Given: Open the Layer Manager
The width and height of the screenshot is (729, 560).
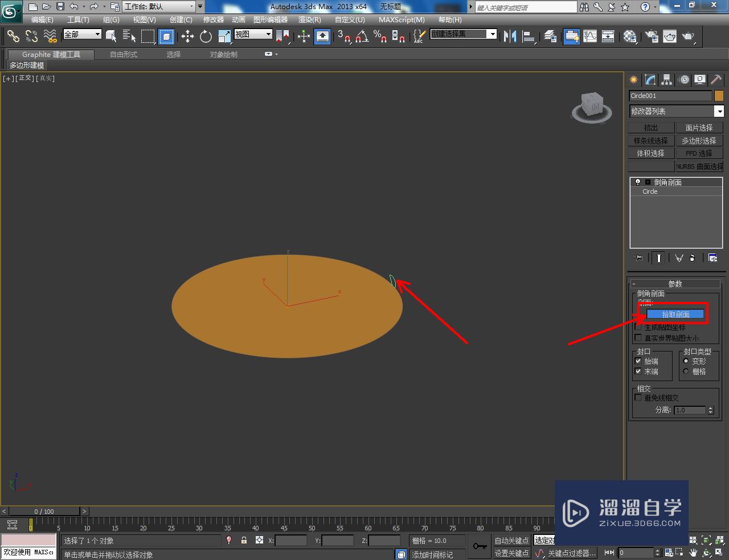Looking at the screenshot, I should [550, 36].
